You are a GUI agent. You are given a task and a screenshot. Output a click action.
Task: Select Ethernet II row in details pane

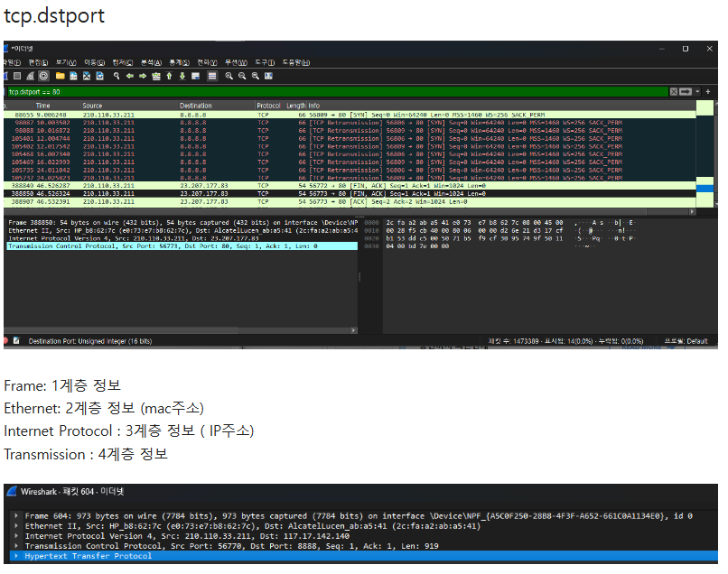[x=182, y=231]
